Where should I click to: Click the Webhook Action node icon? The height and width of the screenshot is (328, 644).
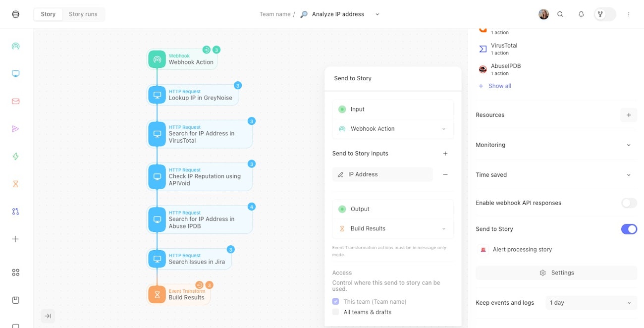157,59
